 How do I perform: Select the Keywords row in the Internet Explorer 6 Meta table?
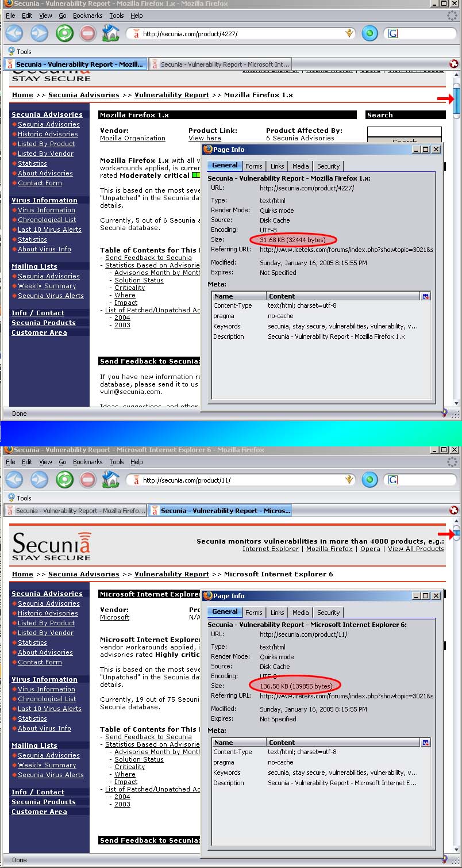[321, 773]
